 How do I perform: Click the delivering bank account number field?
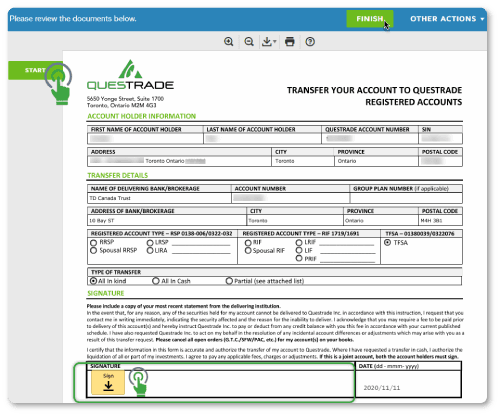[x=290, y=198]
